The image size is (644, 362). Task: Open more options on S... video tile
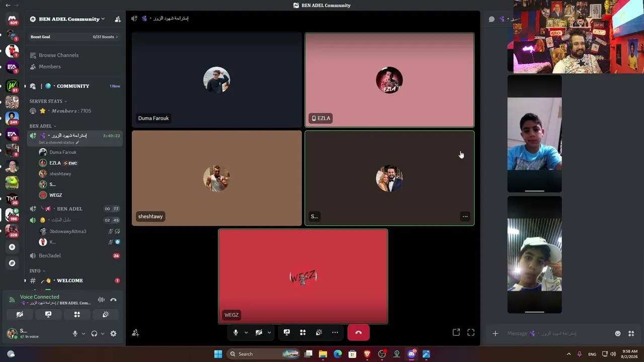click(x=465, y=217)
